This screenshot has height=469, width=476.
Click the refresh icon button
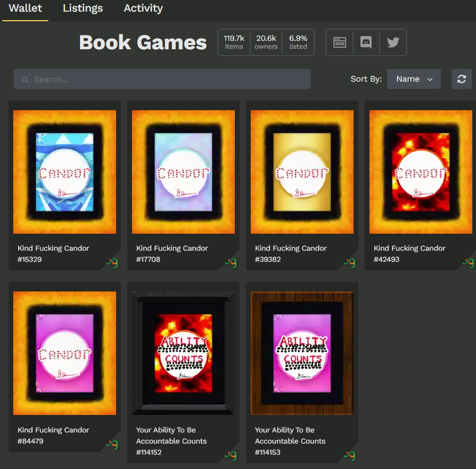tap(462, 79)
